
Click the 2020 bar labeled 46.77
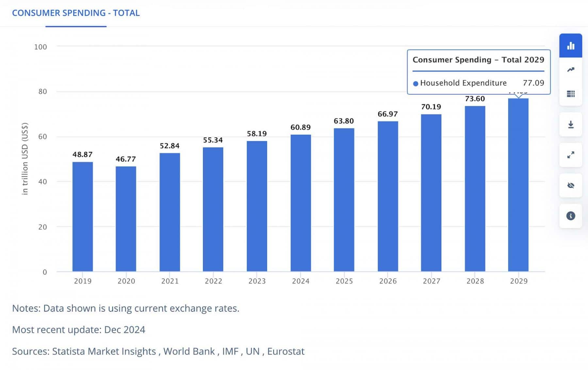(126, 219)
